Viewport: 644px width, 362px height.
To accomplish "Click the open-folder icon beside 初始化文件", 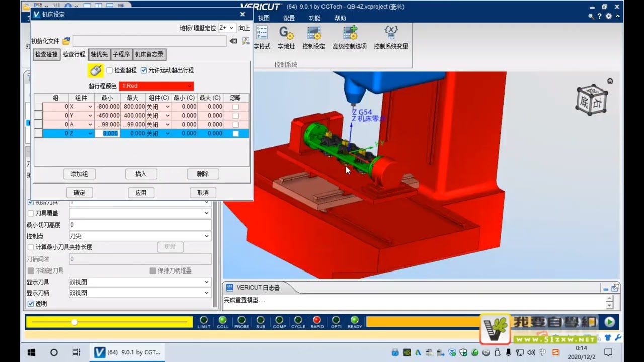I will click(66, 41).
